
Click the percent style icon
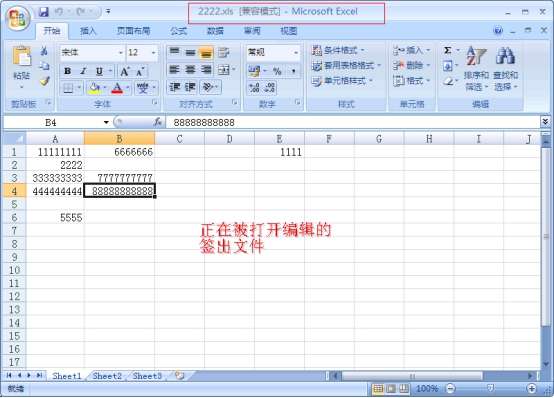(277, 71)
